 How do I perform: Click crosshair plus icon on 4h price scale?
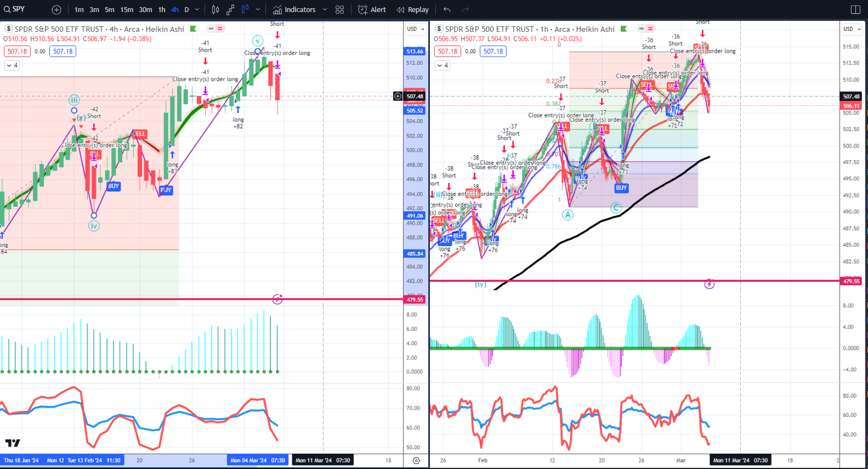click(x=398, y=97)
